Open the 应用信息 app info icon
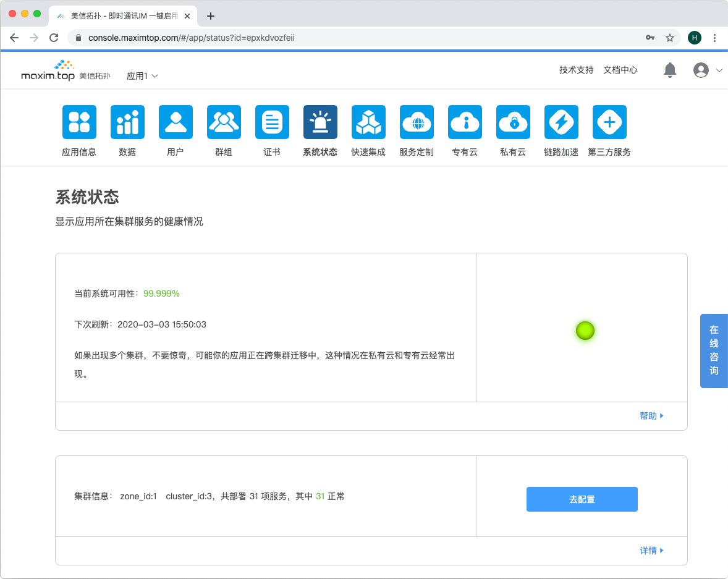This screenshot has height=579, width=728. (79, 122)
